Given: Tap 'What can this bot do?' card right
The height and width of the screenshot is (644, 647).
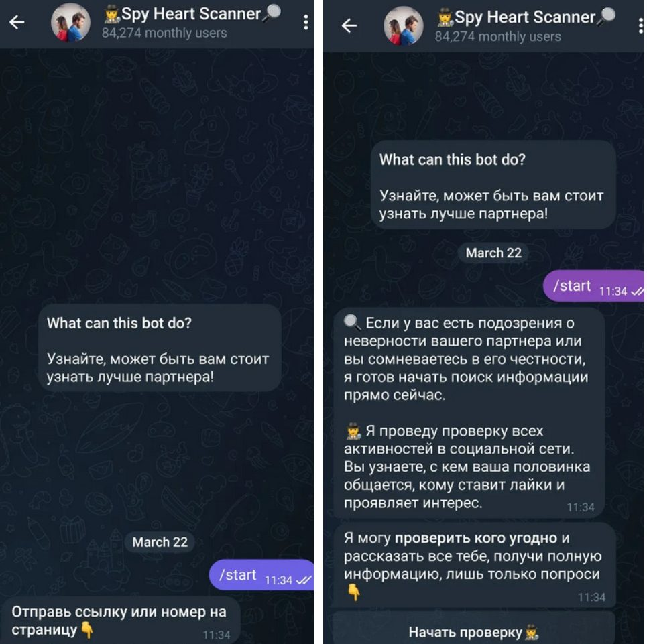Looking at the screenshot, I should [492, 186].
